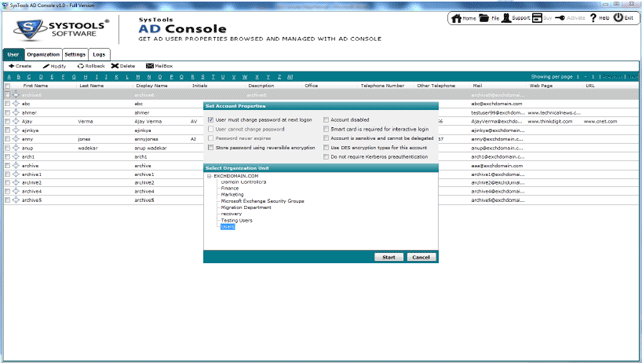The width and height of the screenshot is (642, 363).
Task: Select Marketing organization unit
Action: 232,194
